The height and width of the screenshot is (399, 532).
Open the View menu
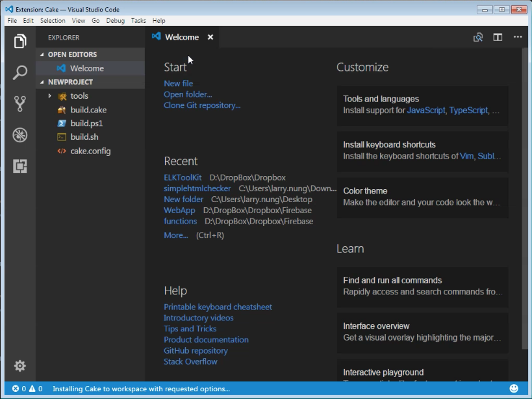pos(79,21)
